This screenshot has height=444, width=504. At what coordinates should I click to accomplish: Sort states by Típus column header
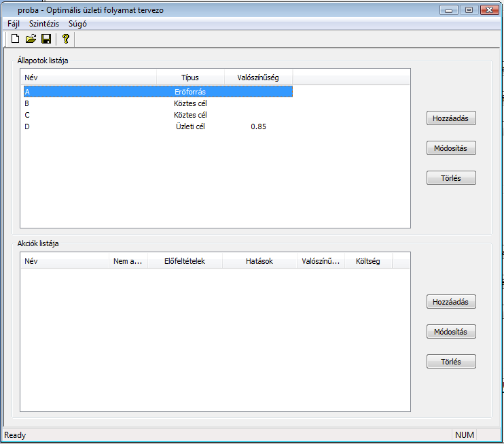tap(190, 78)
